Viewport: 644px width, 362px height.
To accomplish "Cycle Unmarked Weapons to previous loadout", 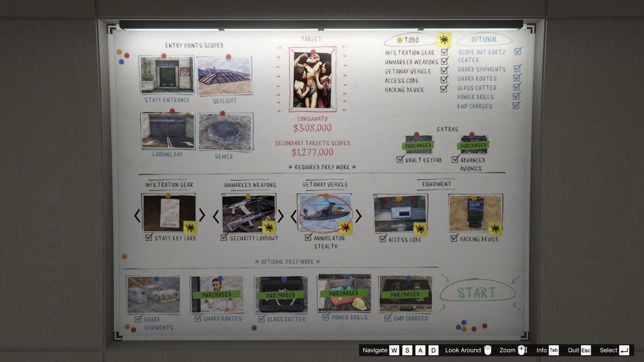I will point(216,216).
